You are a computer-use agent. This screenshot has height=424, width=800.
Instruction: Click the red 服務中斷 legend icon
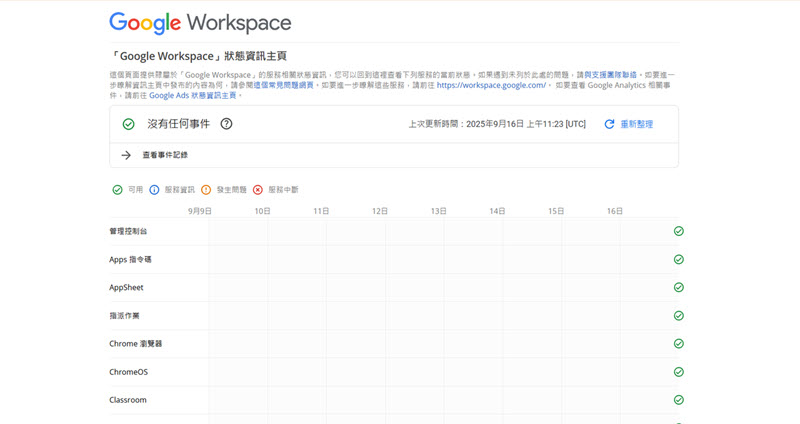258,189
